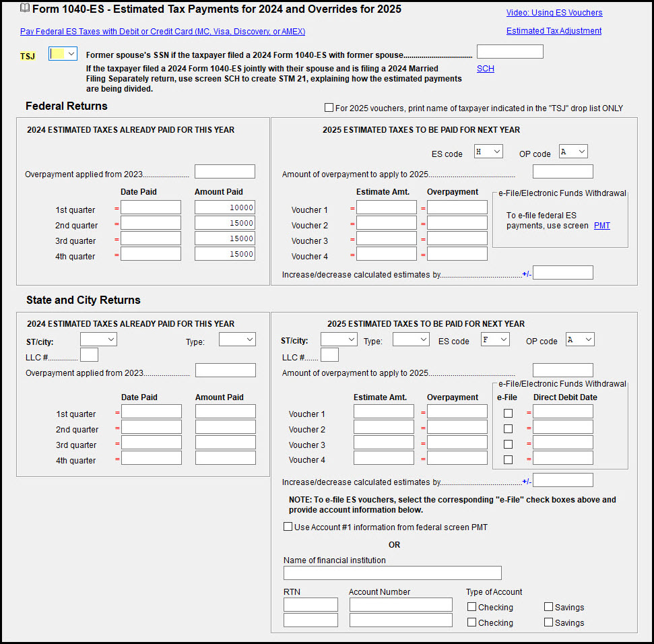Click Voucher 3 Direct Debit Date field
654x644 pixels.
tap(563, 442)
